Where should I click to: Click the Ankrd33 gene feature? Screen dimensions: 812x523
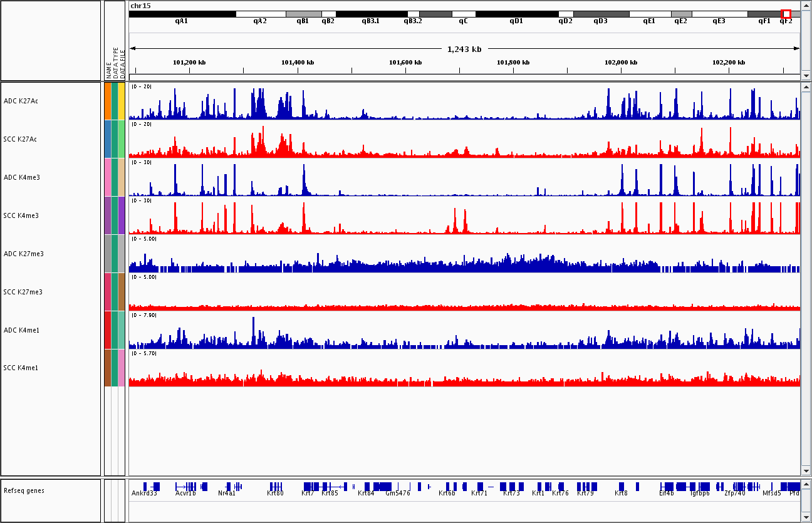click(148, 487)
